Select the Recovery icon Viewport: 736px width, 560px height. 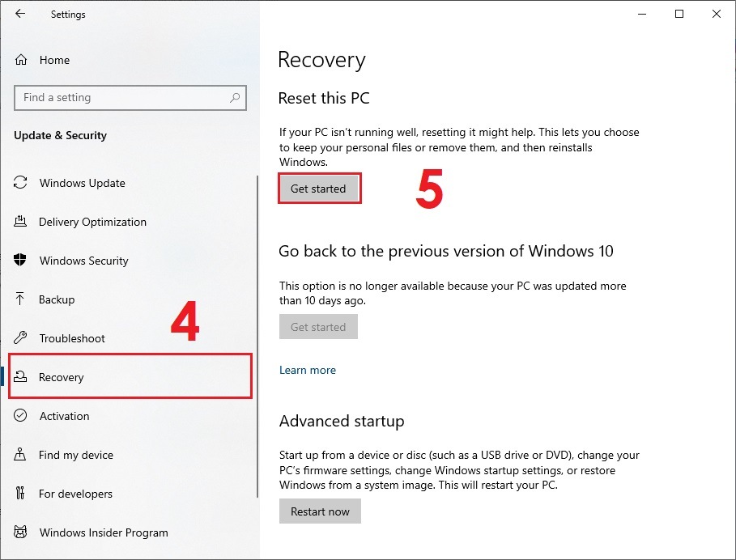coord(20,377)
